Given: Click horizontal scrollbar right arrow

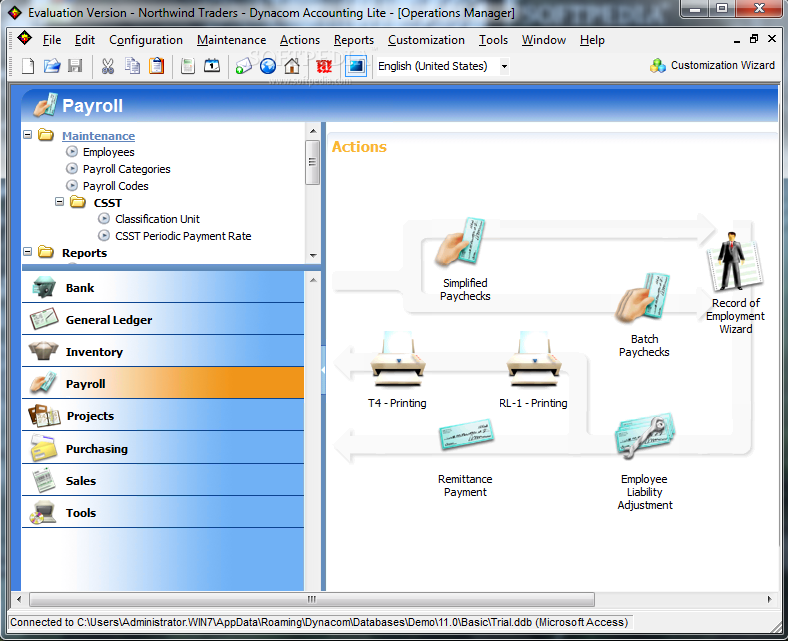Looking at the screenshot, I should [x=769, y=599].
